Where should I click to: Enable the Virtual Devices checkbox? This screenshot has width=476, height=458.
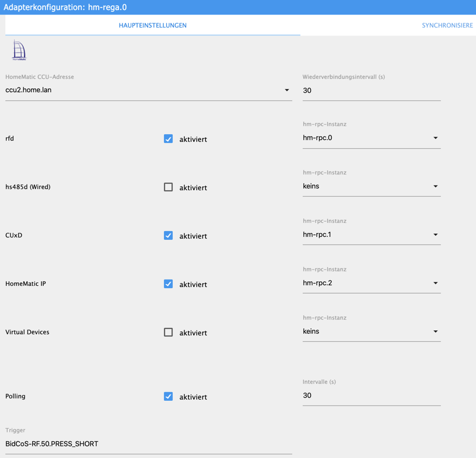(168, 332)
